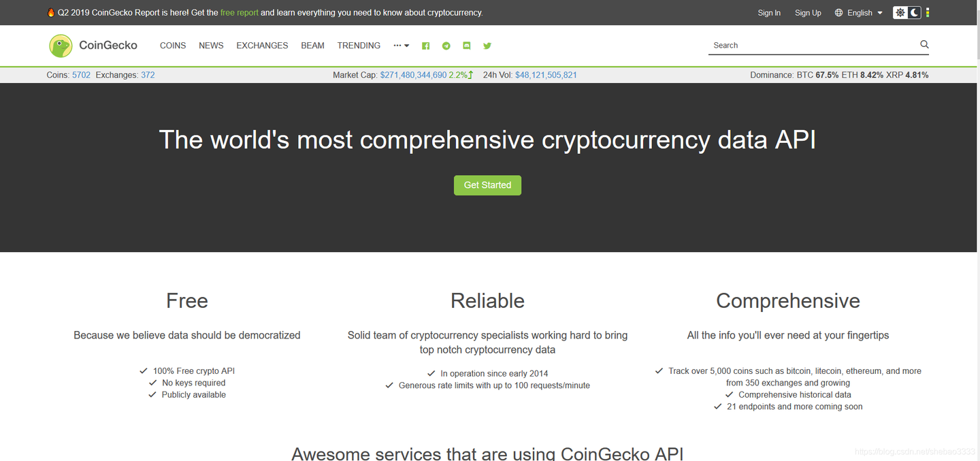Open the BEAM menu item

[312, 46]
